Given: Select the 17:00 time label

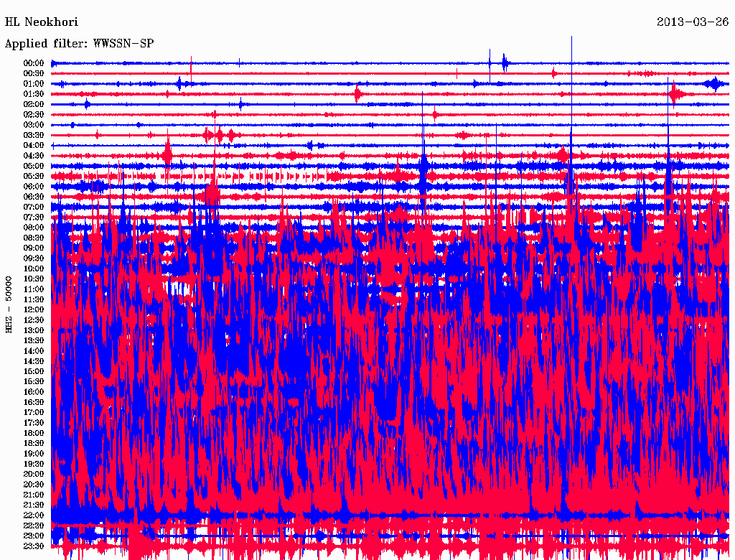Looking at the screenshot, I should click(x=34, y=412).
